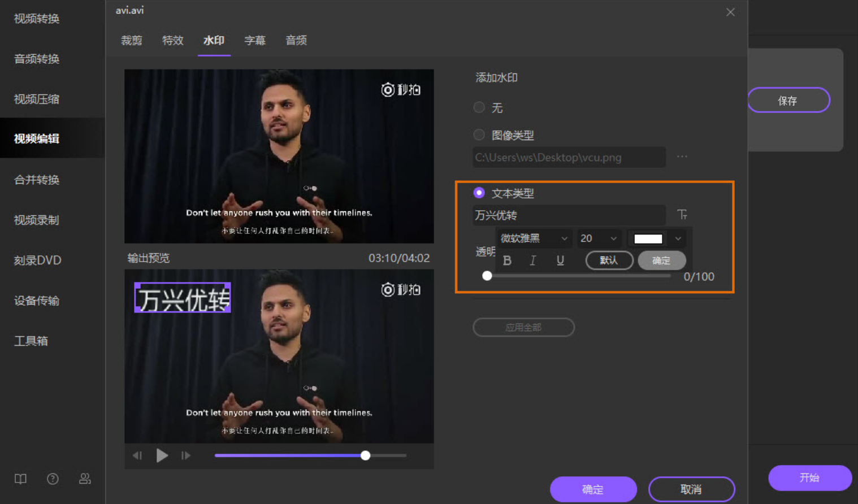Select the 万兴优转 watermark box in preview
The width and height of the screenshot is (858, 504).
(183, 298)
